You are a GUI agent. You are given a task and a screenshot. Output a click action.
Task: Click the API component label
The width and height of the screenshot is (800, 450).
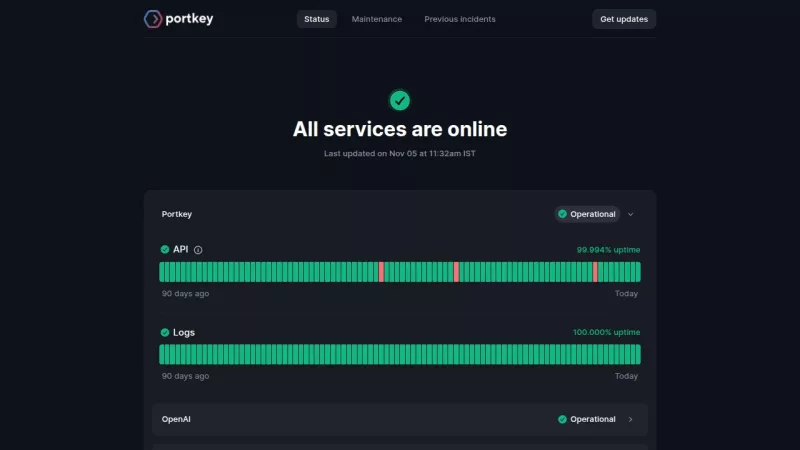click(181, 249)
